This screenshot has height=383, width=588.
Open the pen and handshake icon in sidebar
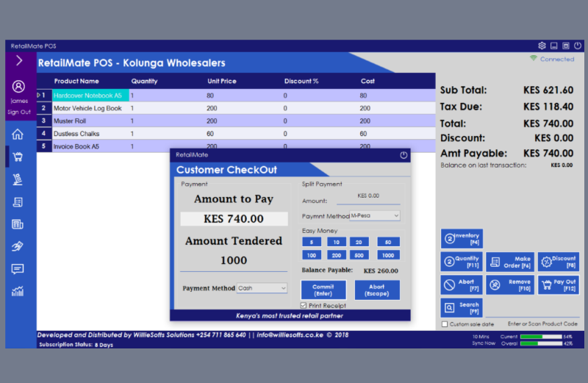18,246
